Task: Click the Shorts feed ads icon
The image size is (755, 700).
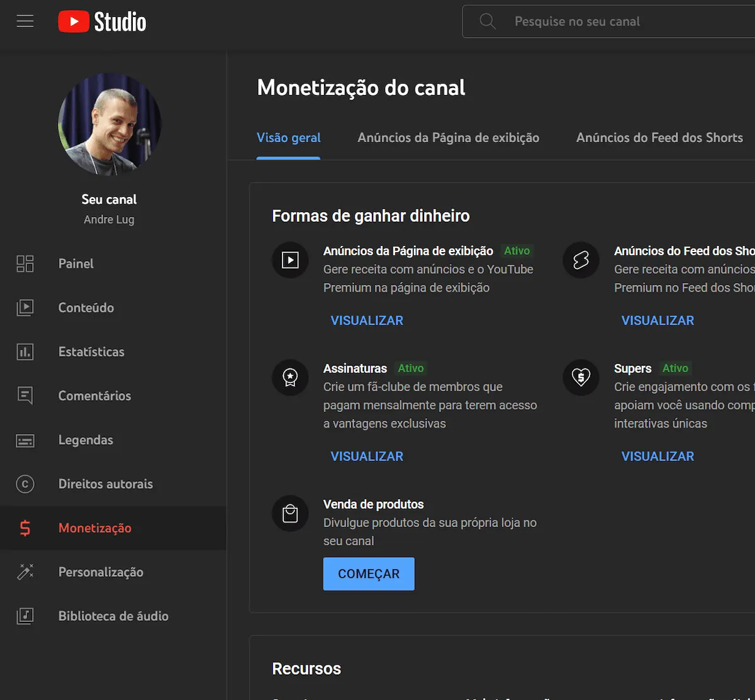Action: pos(581,260)
